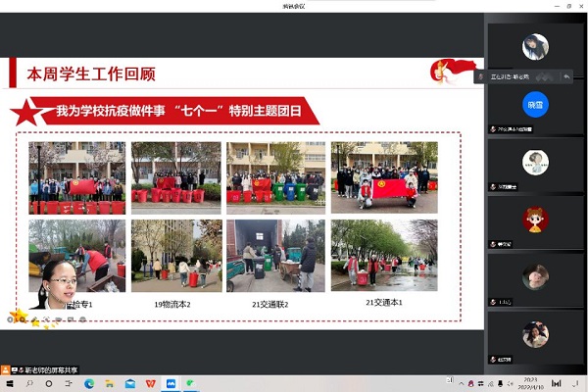This screenshot has height=392, width=588.
Task: Click slide title 本周学生工作回顾
Action: [x=91, y=73]
